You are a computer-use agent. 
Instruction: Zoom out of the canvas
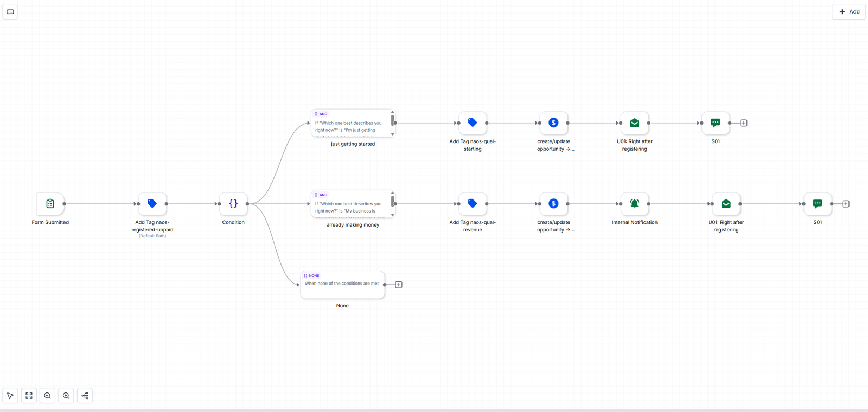pos(48,396)
